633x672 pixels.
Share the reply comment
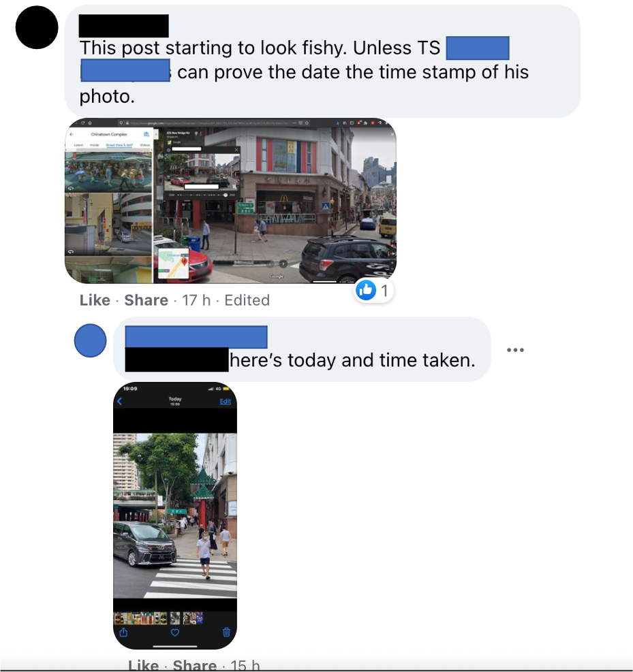[x=195, y=666]
